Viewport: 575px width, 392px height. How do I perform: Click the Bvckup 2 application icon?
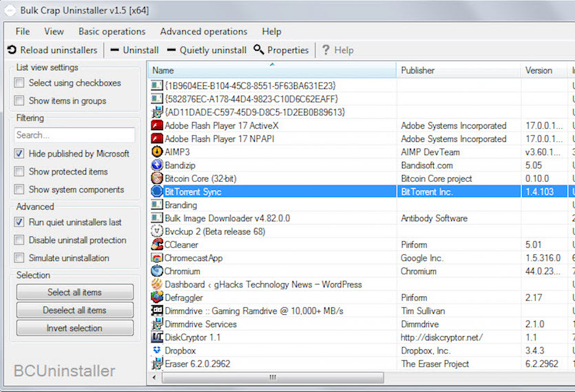tap(157, 231)
